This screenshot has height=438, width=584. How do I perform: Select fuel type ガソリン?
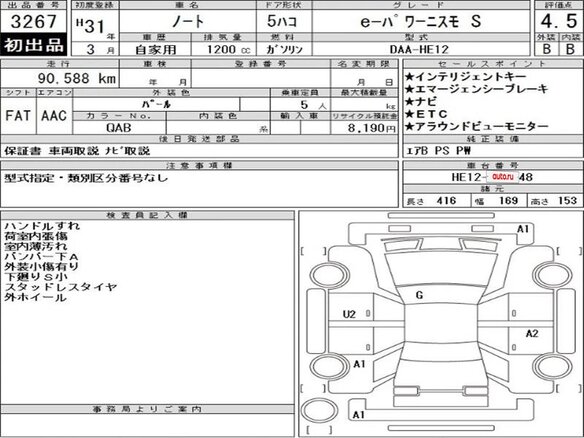pyautogui.click(x=285, y=49)
